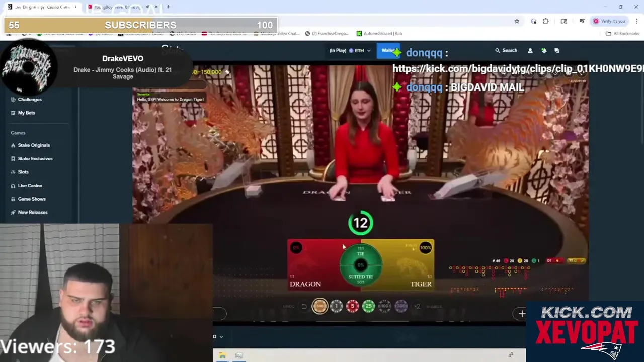644x362 pixels.
Task: Open the Live Casino category
Action: pyautogui.click(x=27, y=186)
